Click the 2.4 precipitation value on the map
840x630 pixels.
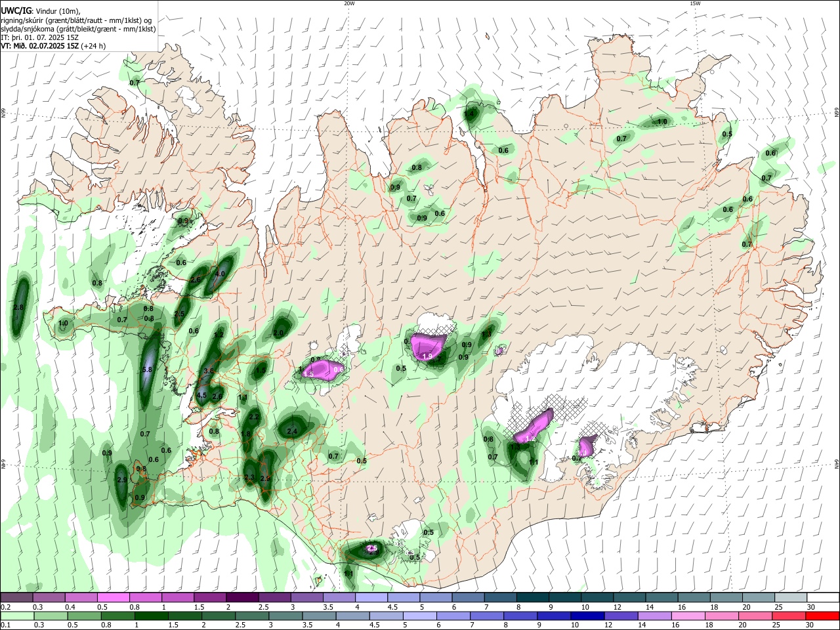[x=292, y=431]
